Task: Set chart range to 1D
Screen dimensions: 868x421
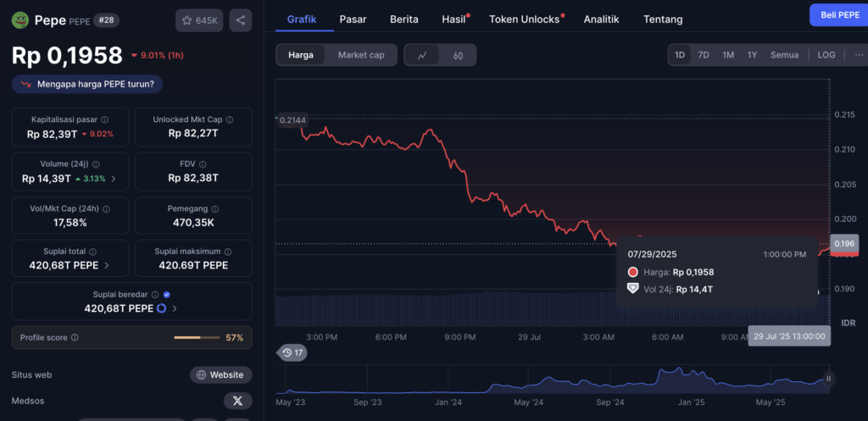Action: pos(679,55)
